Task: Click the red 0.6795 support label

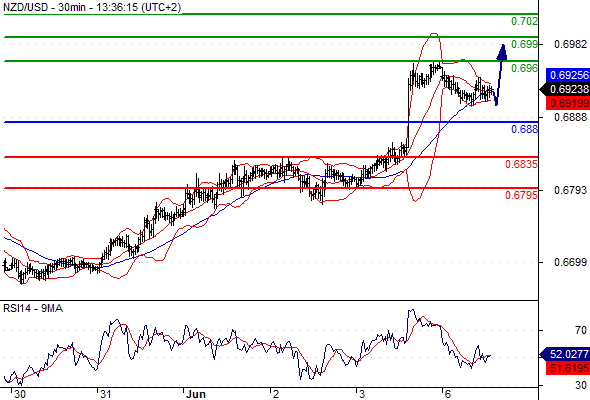Action: 521,195
